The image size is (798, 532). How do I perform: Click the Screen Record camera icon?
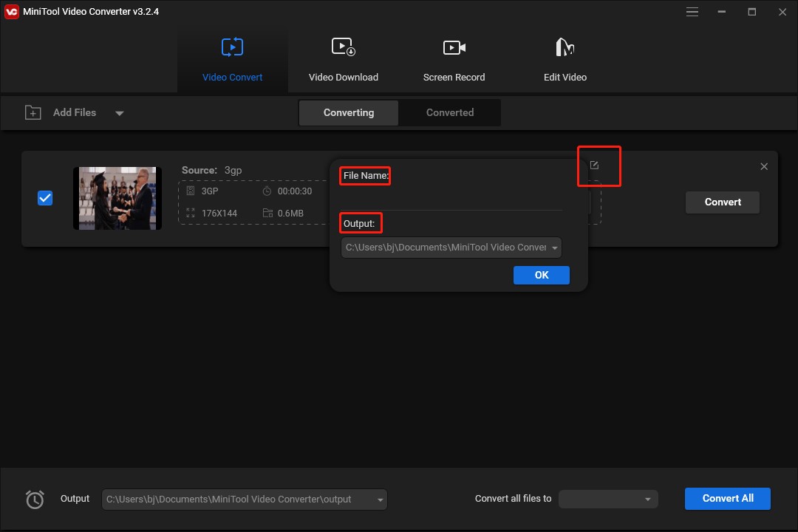[454, 47]
